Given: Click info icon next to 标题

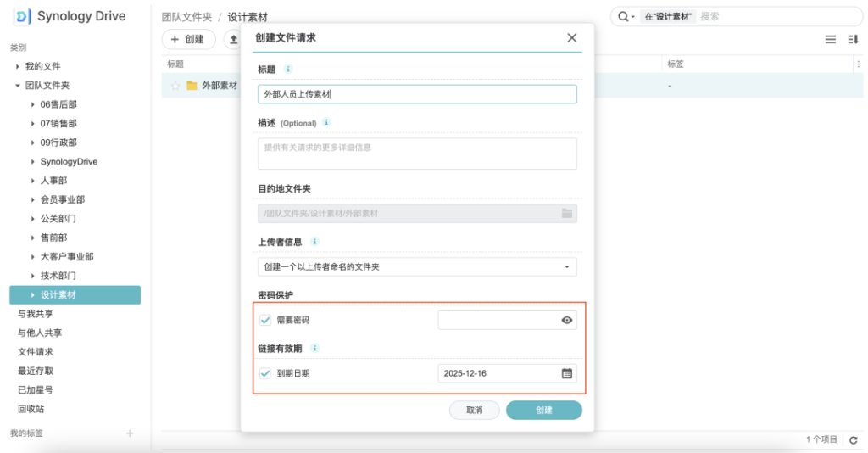Looking at the screenshot, I should pyautogui.click(x=287, y=69).
